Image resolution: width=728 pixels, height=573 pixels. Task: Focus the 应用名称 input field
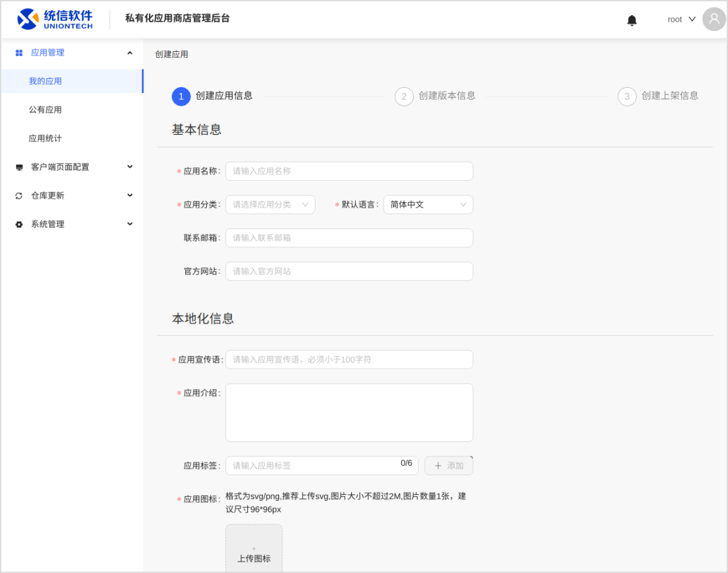coord(348,171)
